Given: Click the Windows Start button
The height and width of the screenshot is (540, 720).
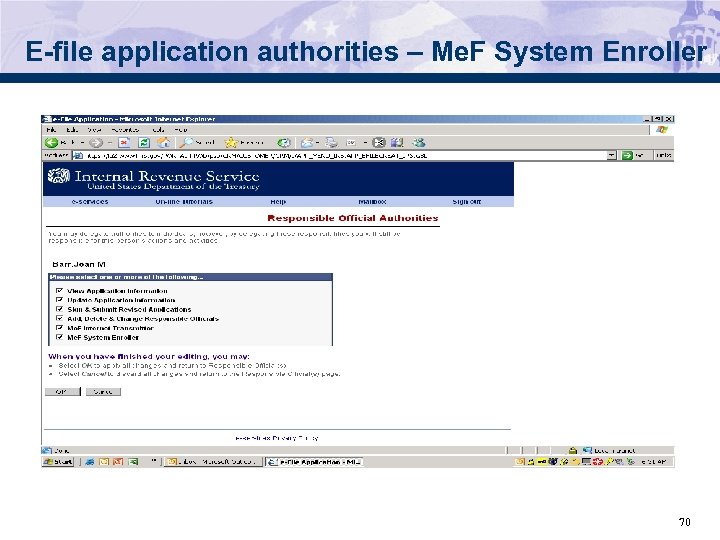Looking at the screenshot, I should pyautogui.click(x=58, y=461).
